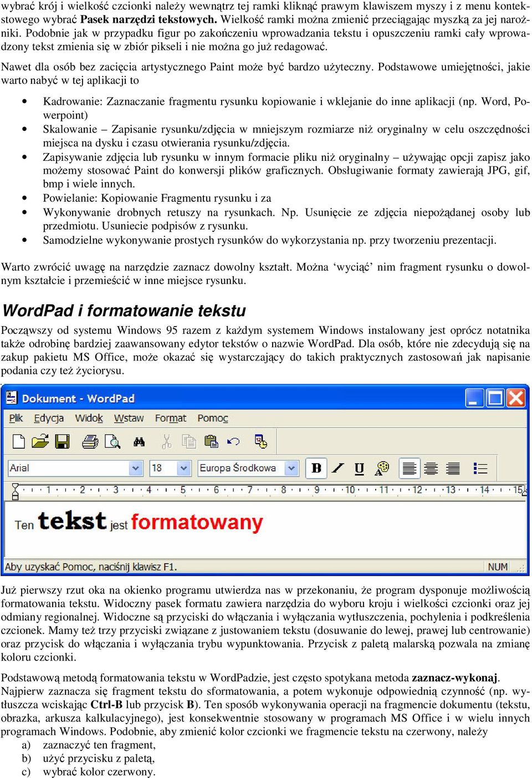Click the WordPad title bar document icon
The image size is (532, 778).
(11, 398)
